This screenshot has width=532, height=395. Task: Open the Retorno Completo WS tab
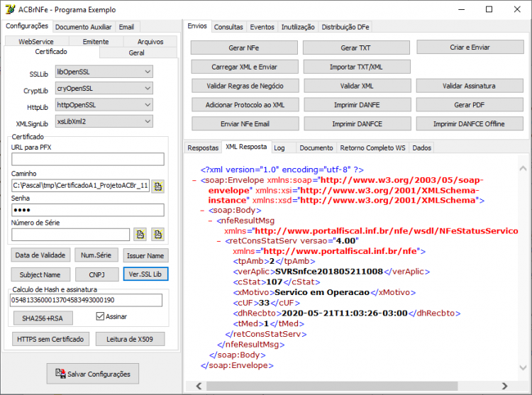(372, 148)
